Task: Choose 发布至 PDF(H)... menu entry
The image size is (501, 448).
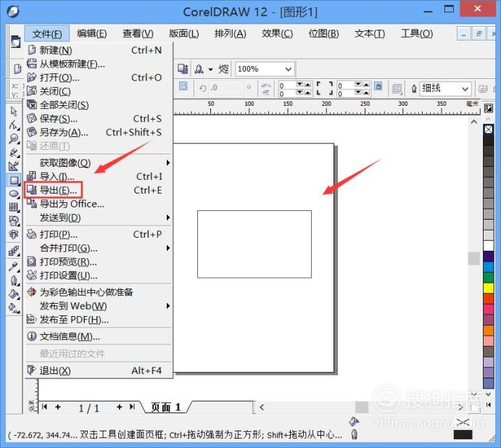Action: [99, 320]
